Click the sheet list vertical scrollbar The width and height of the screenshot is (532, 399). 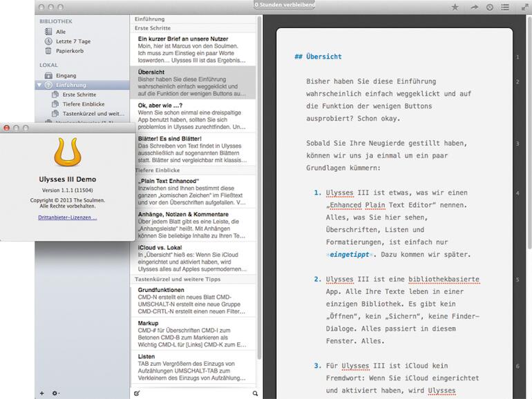click(259, 186)
